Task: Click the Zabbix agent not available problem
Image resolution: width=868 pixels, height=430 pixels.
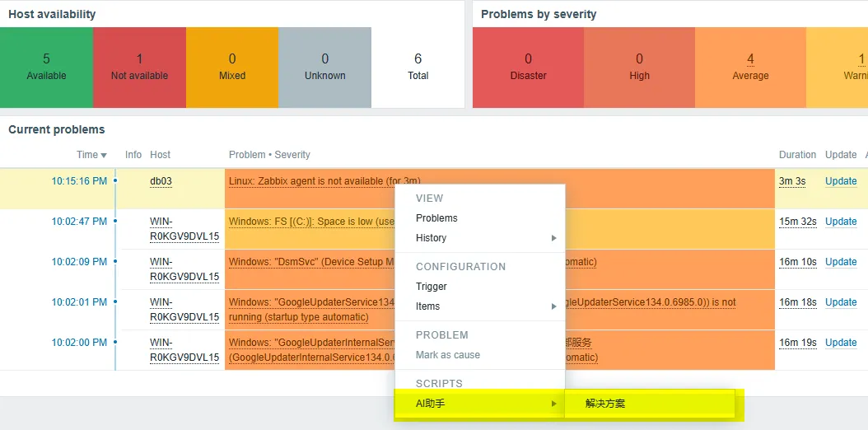Action: [325, 181]
